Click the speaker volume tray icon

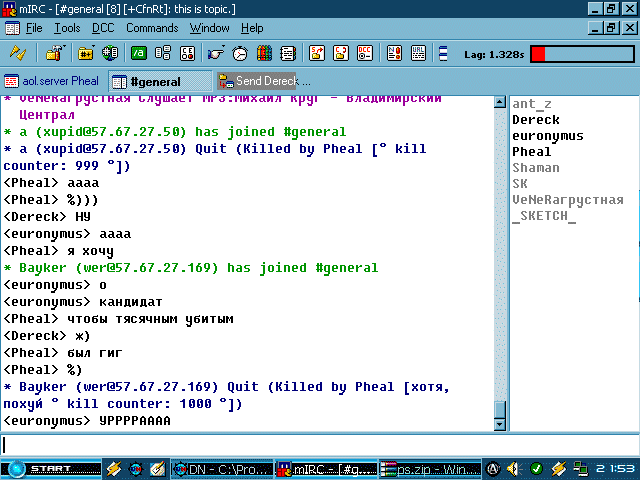click(514, 469)
